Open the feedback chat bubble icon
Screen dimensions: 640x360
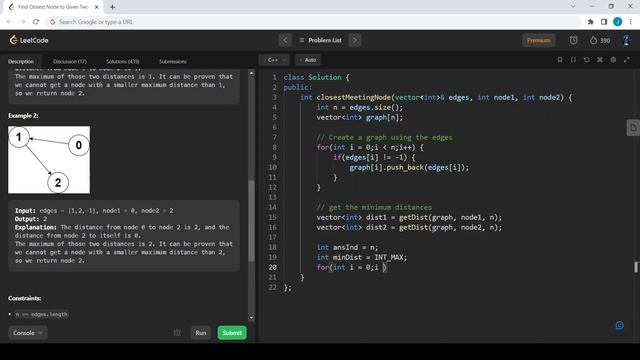point(620,325)
